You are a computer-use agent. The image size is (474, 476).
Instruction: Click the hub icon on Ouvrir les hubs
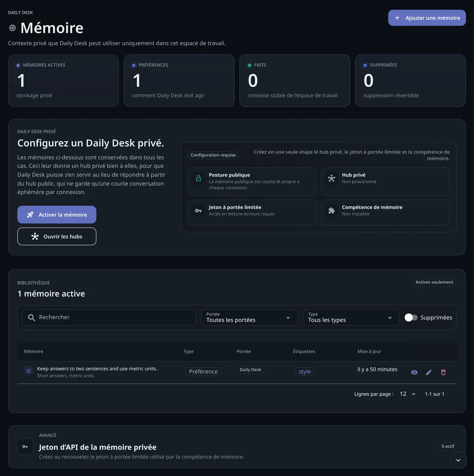pyautogui.click(x=35, y=236)
